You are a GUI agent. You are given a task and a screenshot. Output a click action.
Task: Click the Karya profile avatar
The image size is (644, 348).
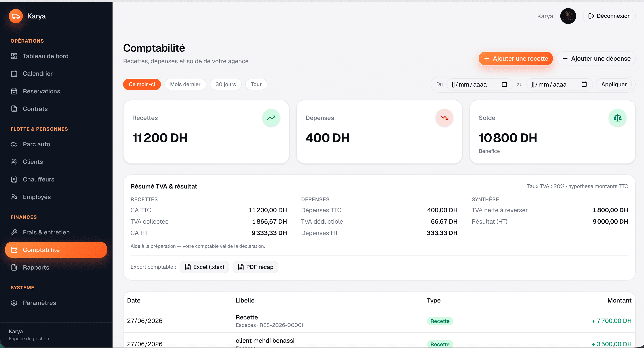click(x=568, y=16)
